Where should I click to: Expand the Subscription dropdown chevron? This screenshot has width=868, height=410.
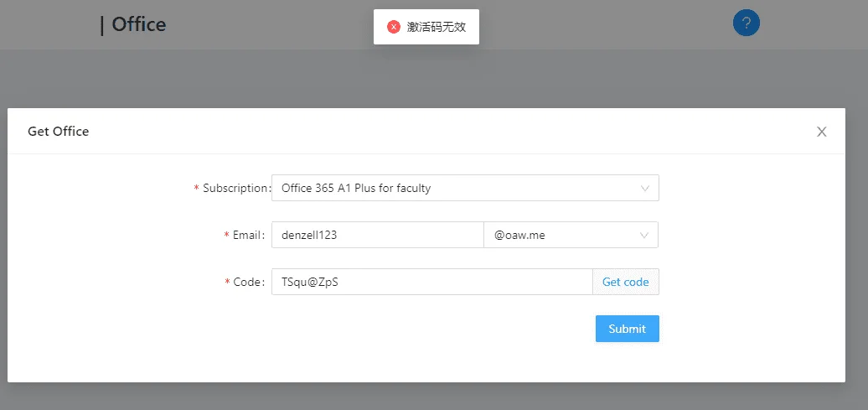pos(645,189)
